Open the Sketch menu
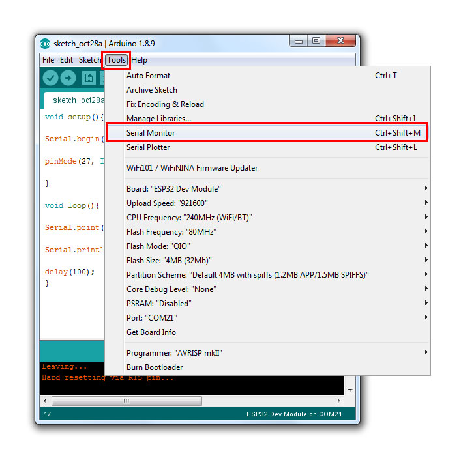This screenshot has width=476, height=460. point(89,60)
